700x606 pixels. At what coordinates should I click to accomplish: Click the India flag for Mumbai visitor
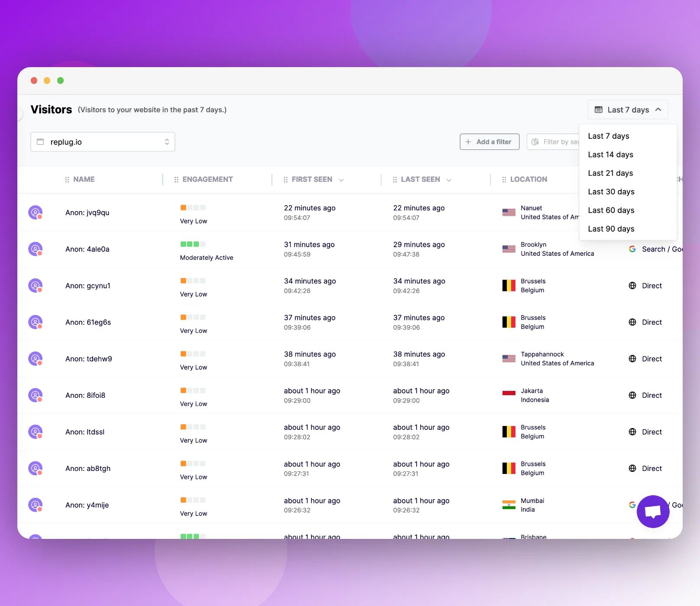pyautogui.click(x=509, y=505)
